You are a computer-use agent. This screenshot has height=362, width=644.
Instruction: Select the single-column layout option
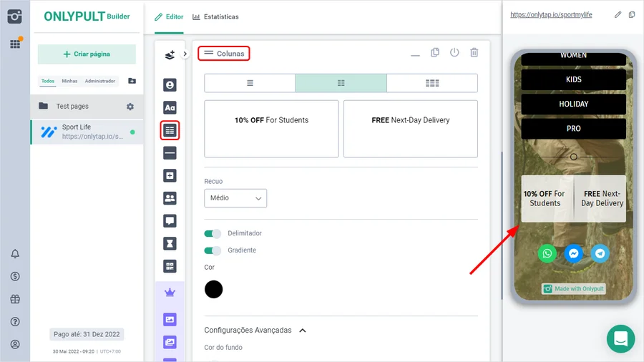click(x=250, y=83)
